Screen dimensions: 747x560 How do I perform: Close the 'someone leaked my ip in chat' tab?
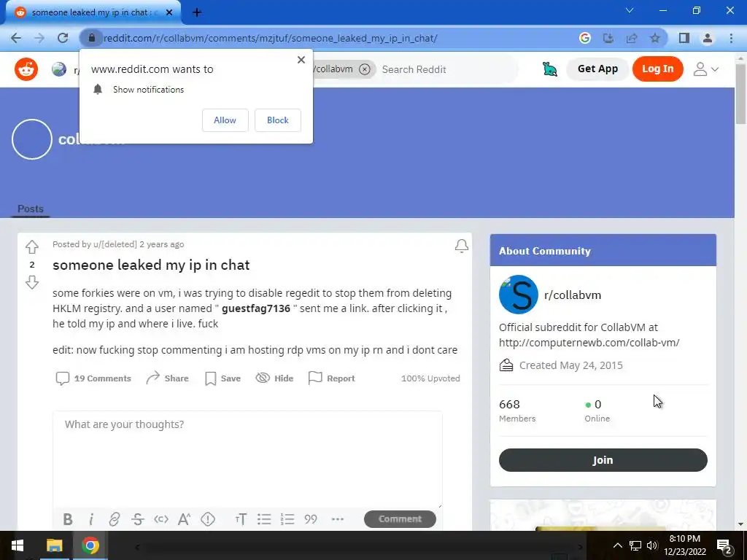click(x=169, y=12)
